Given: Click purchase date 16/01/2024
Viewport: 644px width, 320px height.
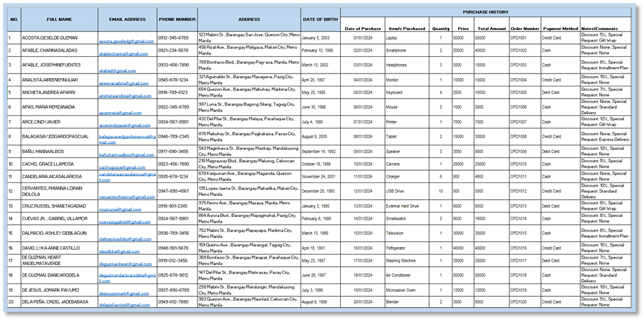Looking at the screenshot, I should tap(363, 248).
